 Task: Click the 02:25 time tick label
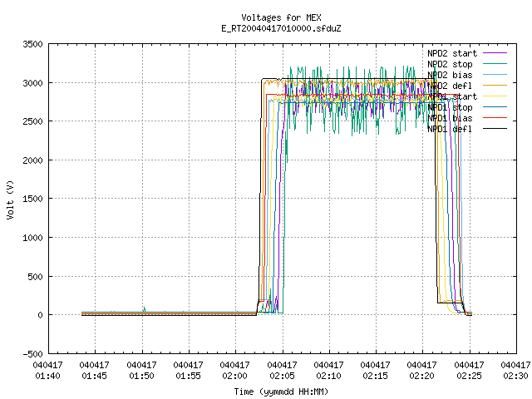click(x=469, y=376)
